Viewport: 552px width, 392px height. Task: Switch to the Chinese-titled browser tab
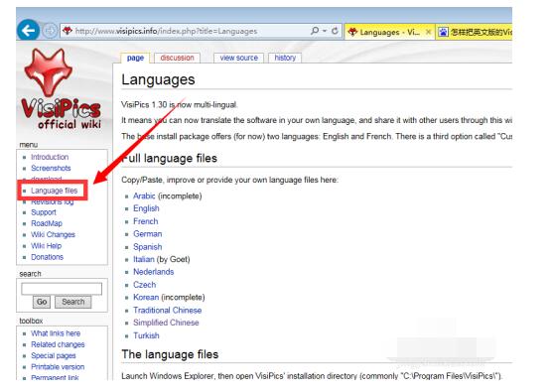pyautogui.click(x=474, y=32)
